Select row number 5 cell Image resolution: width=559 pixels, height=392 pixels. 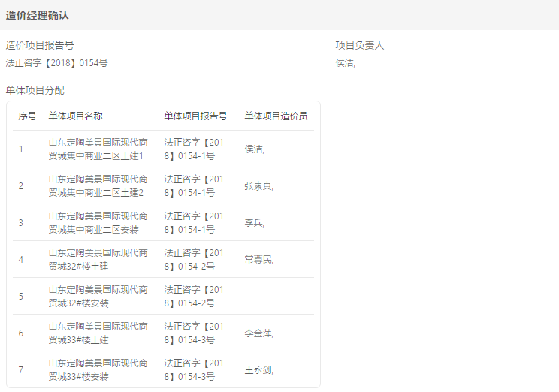click(x=21, y=296)
